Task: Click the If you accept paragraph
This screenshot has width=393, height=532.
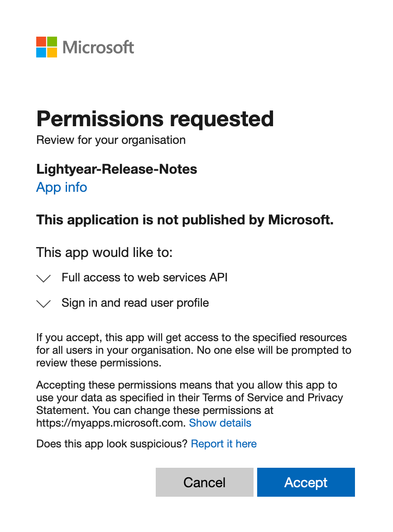Action: pyautogui.click(x=194, y=350)
